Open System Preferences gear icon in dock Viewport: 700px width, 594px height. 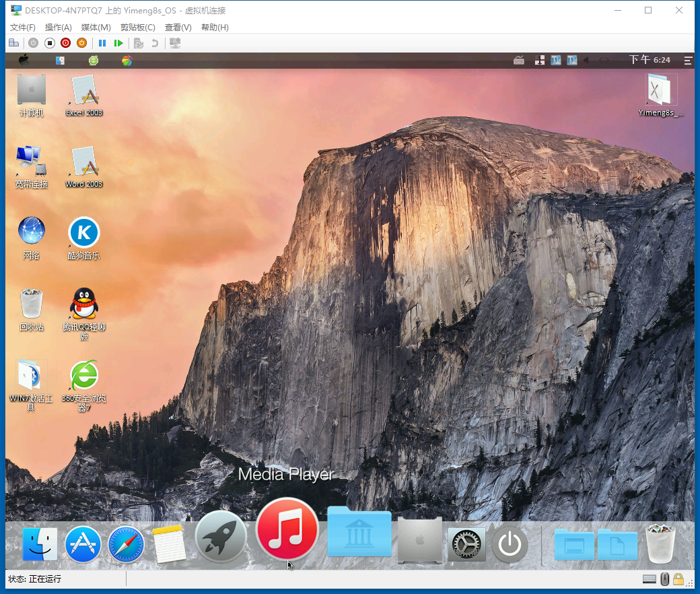pos(466,544)
